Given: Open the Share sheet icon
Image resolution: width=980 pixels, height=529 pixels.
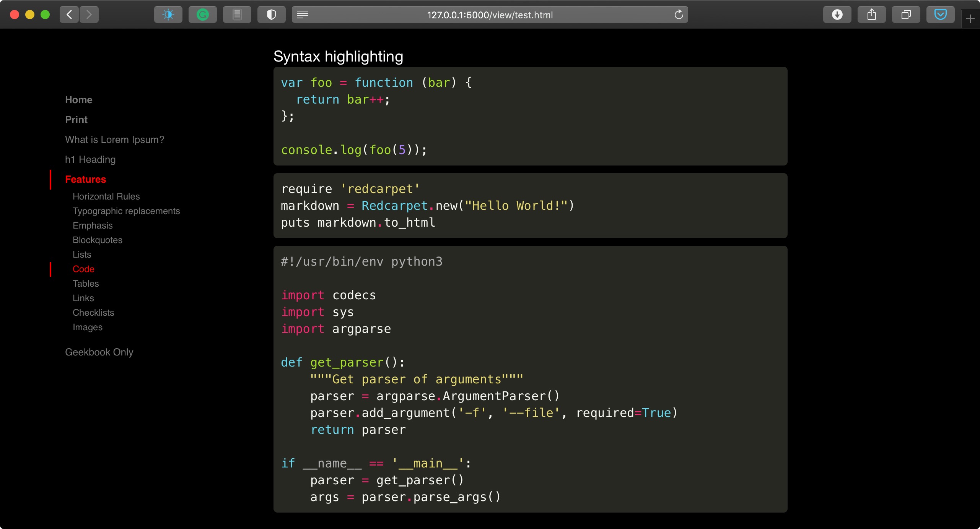Looking at the screenshot, I should click(x=872, y=15).
